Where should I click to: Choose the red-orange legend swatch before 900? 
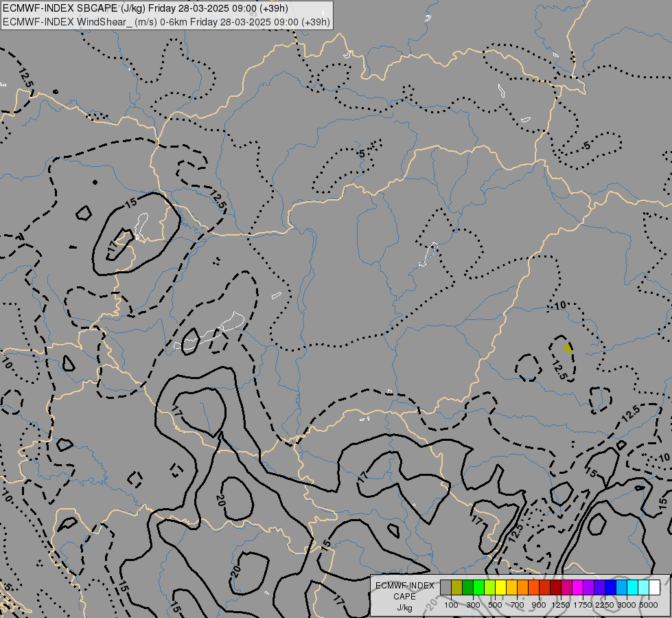(533, 588)
